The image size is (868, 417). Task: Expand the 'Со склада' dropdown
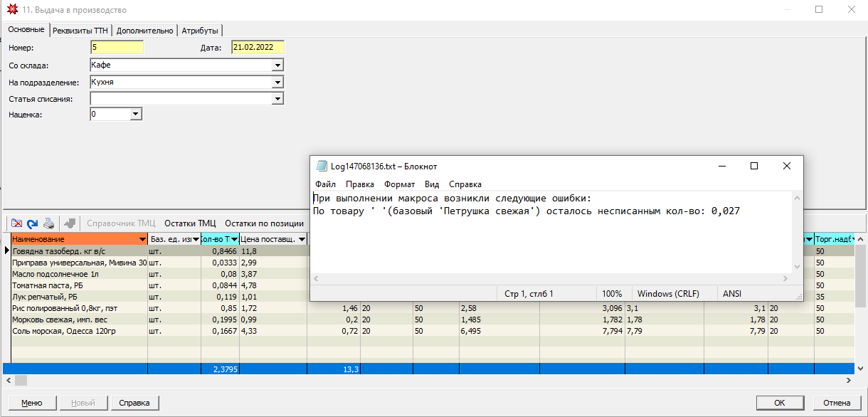tap(277, 65)
